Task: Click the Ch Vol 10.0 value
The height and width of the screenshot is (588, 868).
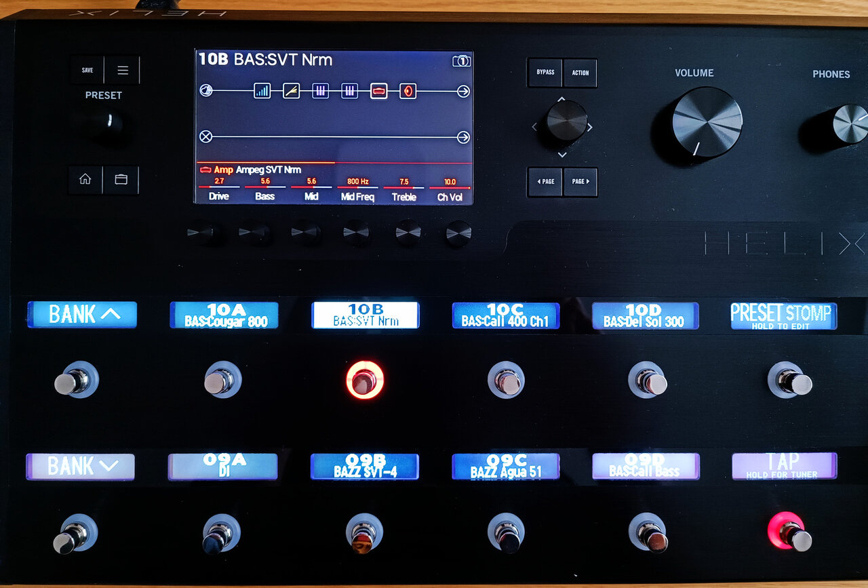Action: coord(450,182)
